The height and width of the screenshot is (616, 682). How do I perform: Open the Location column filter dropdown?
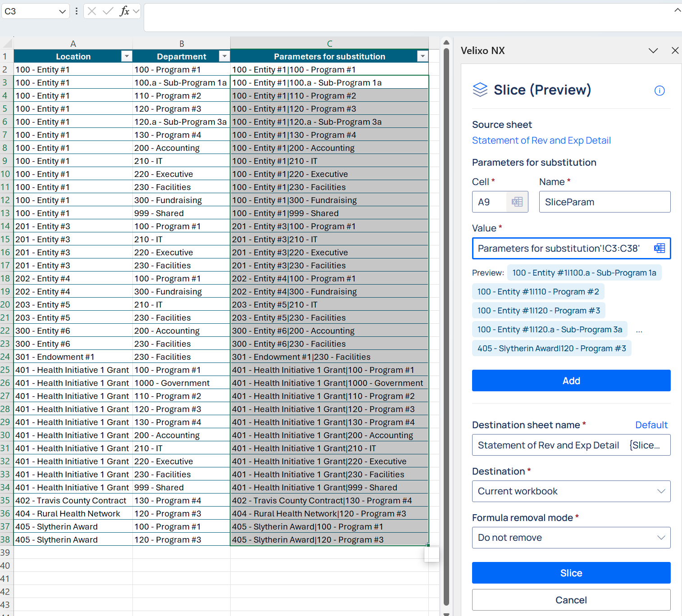click(x=127, y=56)
